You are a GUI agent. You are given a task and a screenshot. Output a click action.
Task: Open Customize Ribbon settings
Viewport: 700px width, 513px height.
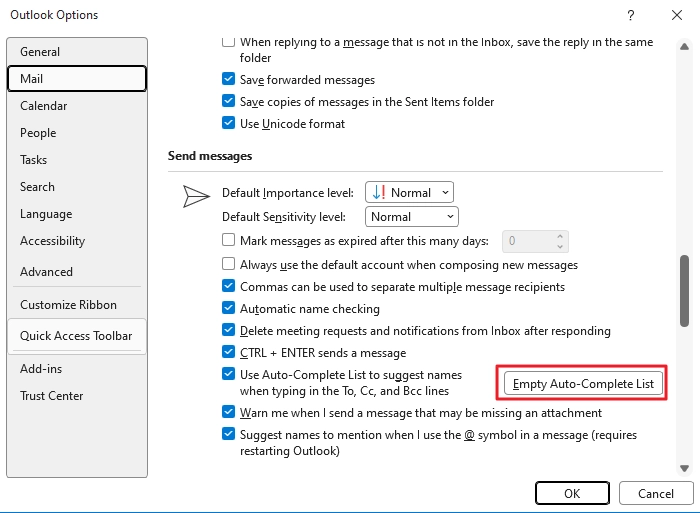click(x=77, y=305)
